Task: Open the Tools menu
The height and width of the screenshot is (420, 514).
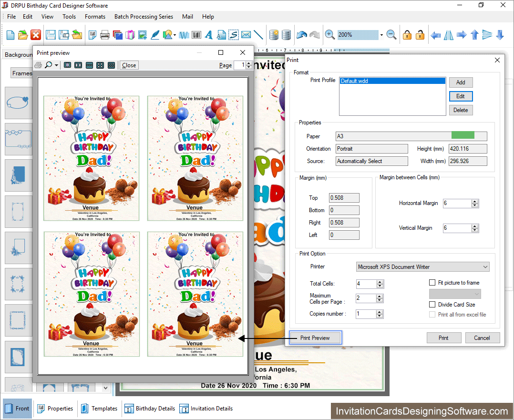Action: 69,17
